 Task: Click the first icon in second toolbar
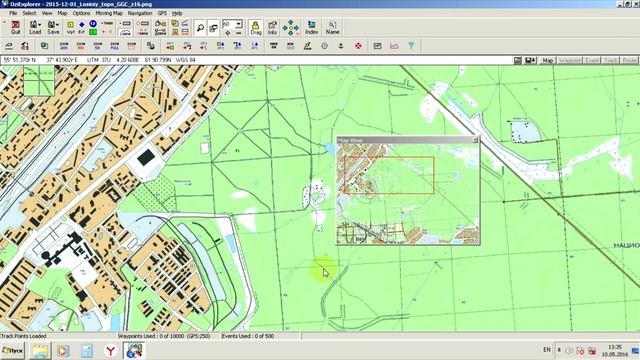pos(9,46)
